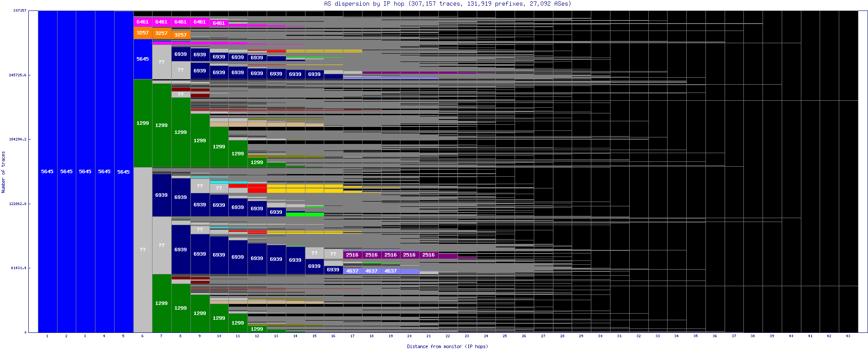Select the blue 5645 block at hop 2
The width and height of the screenshot is (868, 349).
pyautogui.click(x=67, y=171)
